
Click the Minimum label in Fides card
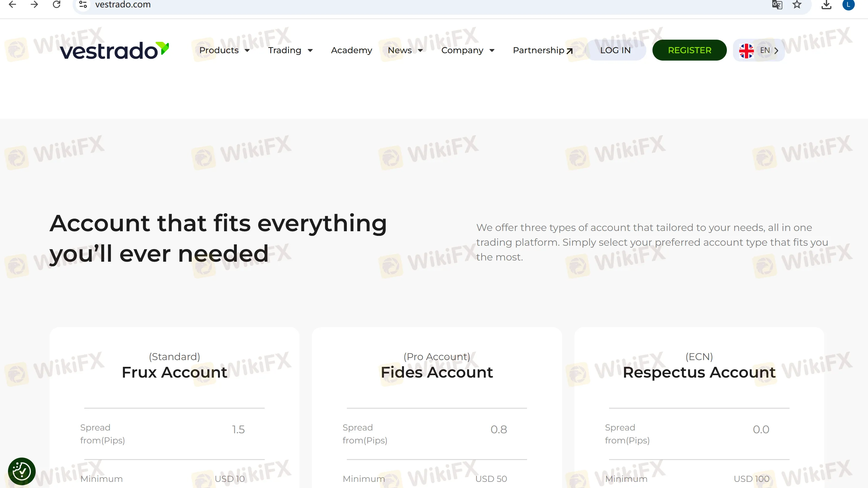pos(363,479)
